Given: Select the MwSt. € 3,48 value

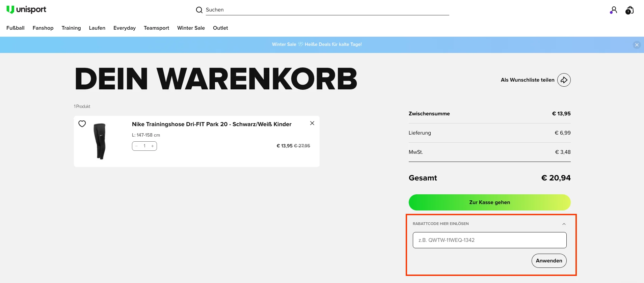Looking at the screenshot, I should coord(563,152).
